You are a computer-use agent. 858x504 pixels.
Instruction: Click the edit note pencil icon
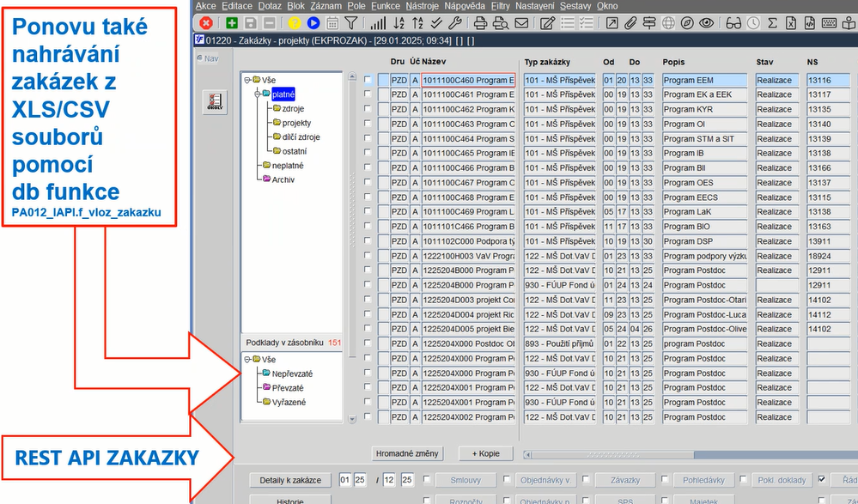pyautogui.click(x=546, y=23)
